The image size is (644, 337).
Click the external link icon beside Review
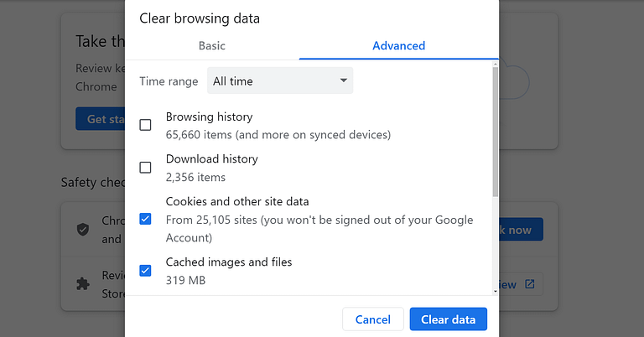coord(529,284)
